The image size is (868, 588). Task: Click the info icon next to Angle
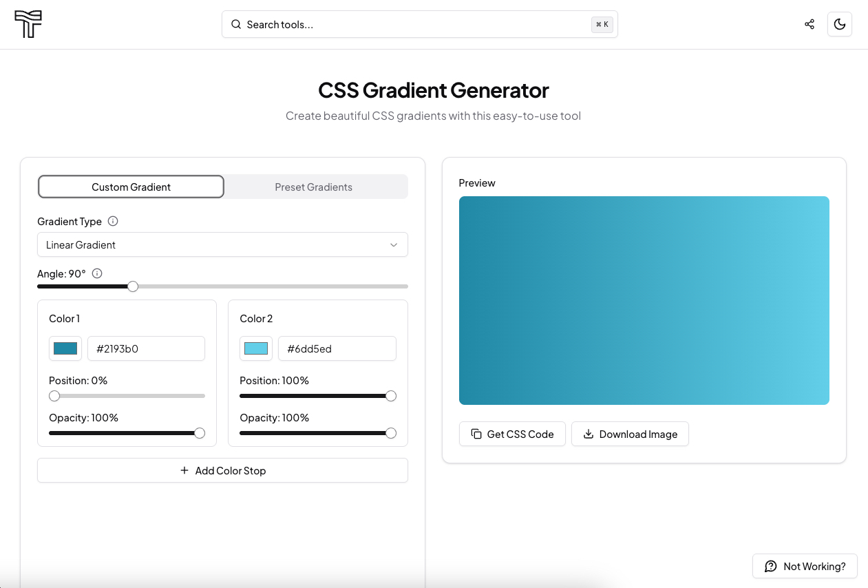(96, 273)
